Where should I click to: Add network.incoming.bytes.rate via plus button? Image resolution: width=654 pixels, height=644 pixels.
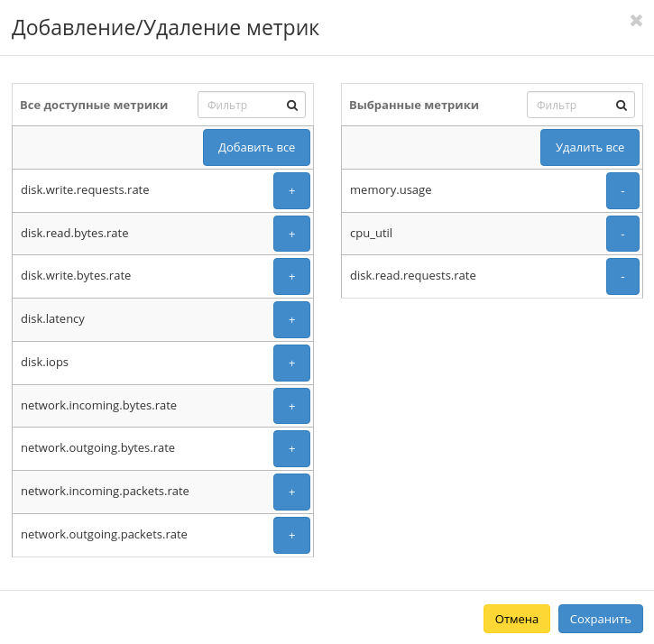[291, 406]
